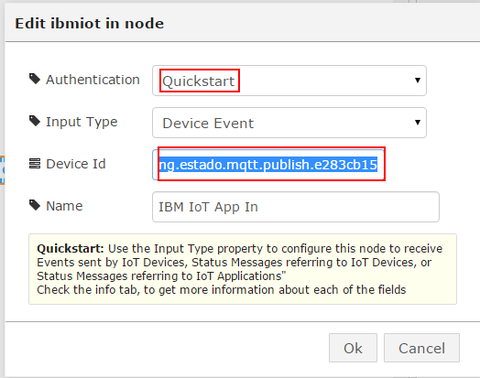Focus the Device Id text field
The image size is (480, 378).
[269, 165]
